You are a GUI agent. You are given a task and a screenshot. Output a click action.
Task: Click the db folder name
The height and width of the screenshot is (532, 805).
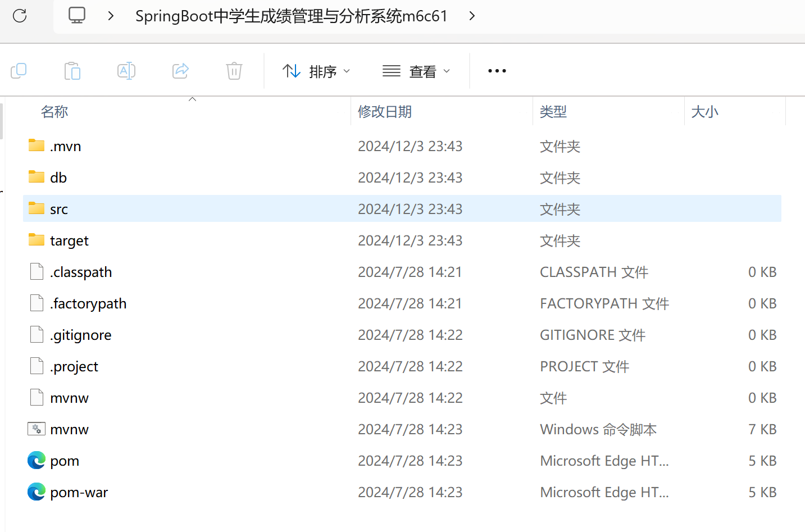[x=58, y=178]
